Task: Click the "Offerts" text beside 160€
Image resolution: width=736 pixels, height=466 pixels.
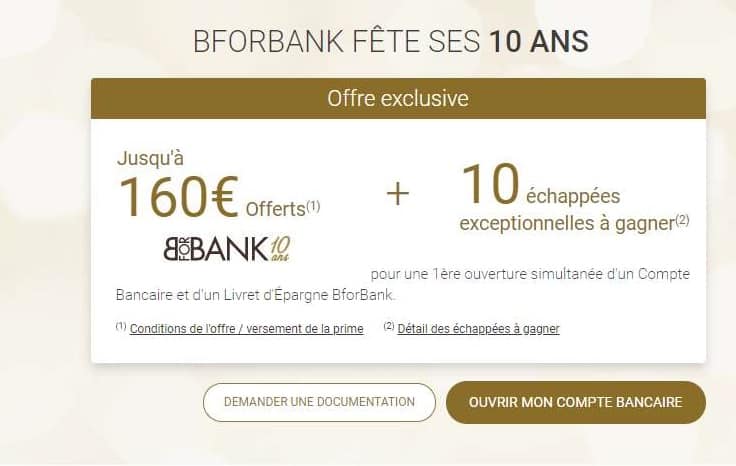Action: [276, 209]
